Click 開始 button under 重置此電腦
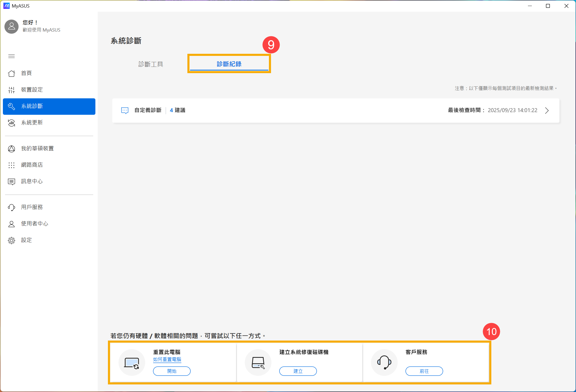Viewport: 576px width, 392px height. (172, 371)
